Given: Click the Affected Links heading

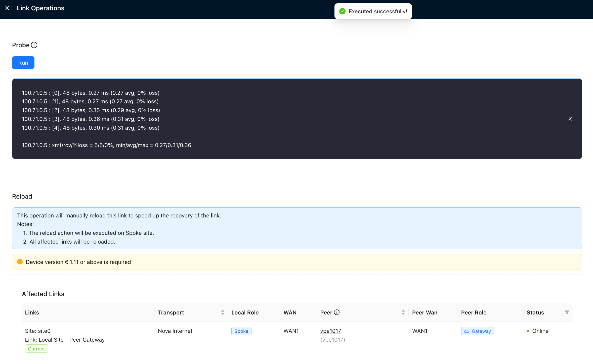Looking at the screenshot, I should [x=43, y=294].
